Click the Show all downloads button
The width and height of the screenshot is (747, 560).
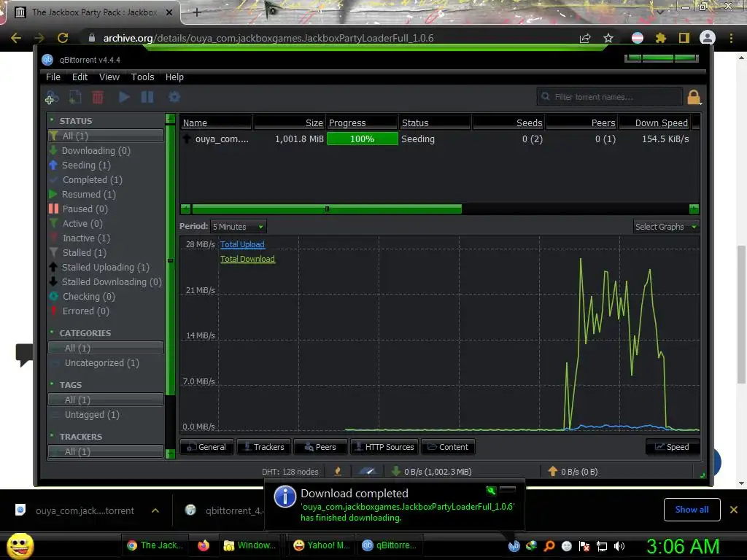pyautogui.click(x=692, y=510)
